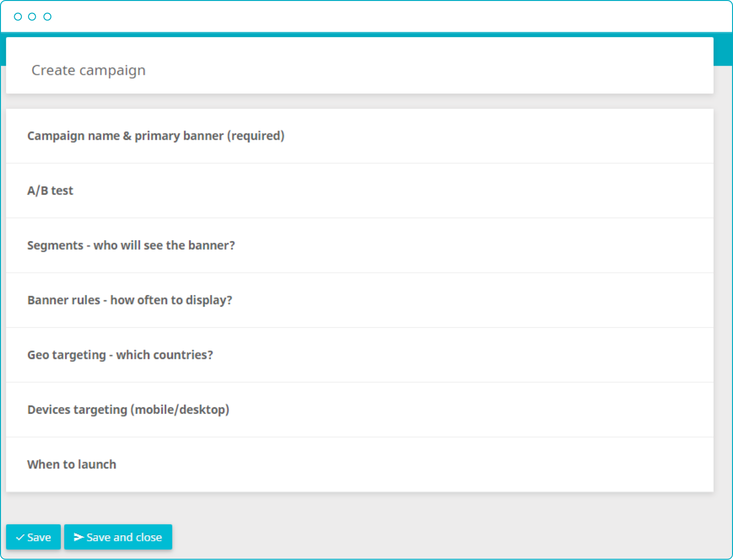Expand the Segments section about banner visibility
Image resolution: width=733 pixels, height=560 pixels.
(131, 245)
